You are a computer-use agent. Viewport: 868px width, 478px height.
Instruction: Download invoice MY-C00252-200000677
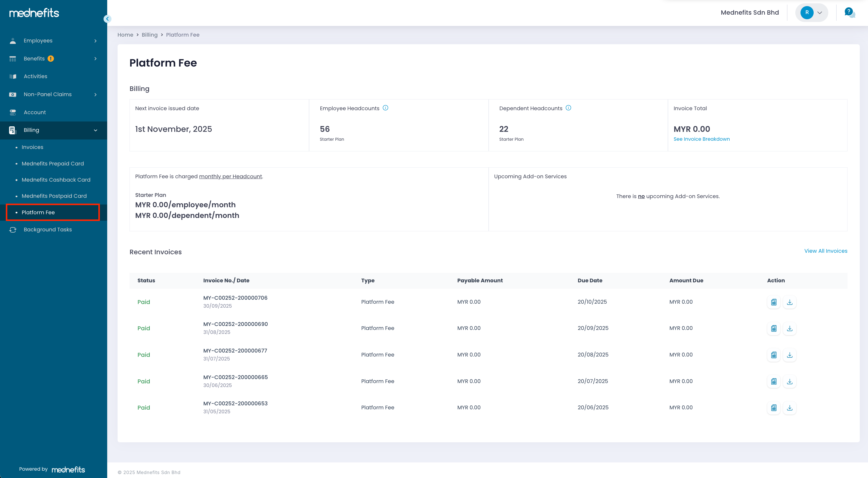coord(790,355)
